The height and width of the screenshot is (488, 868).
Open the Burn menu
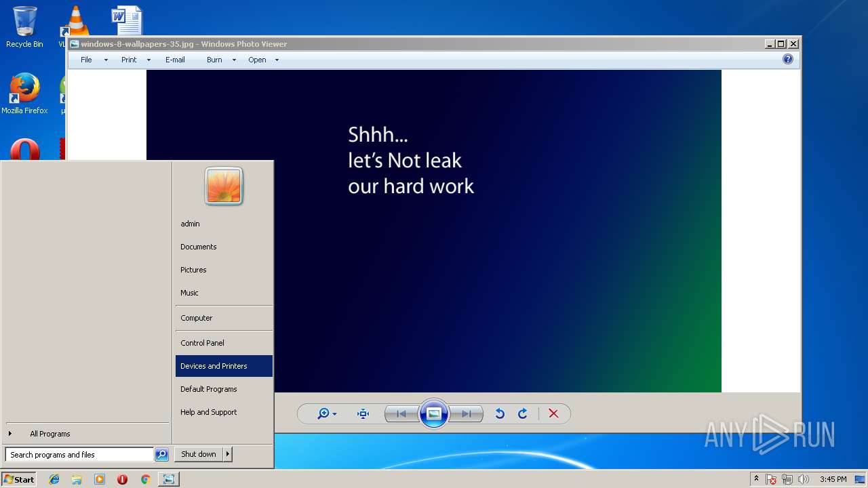pos(214,60)
